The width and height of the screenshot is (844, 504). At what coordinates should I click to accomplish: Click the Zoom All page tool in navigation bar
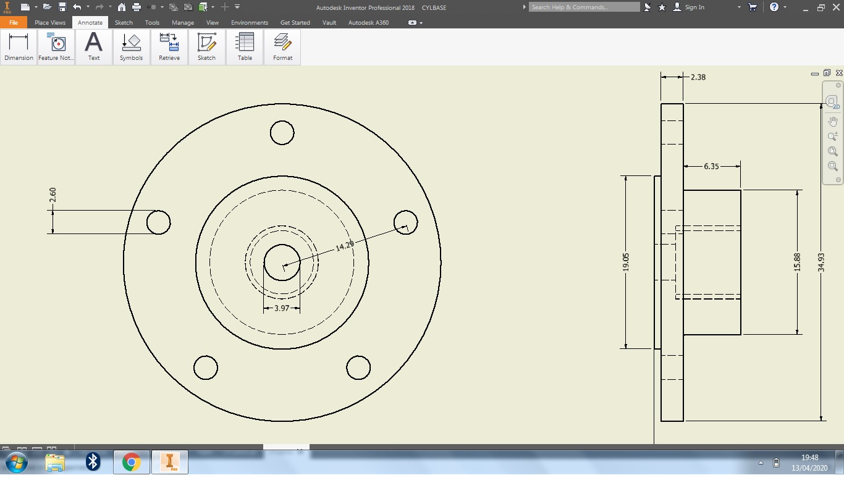[833, 151]
